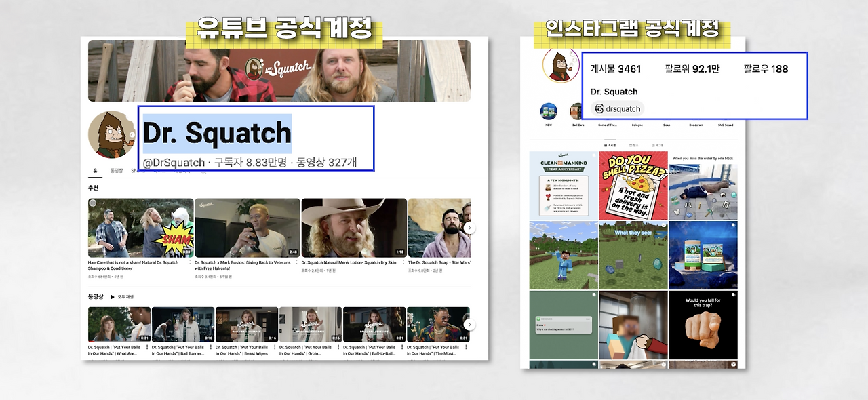Expand more recommended videos with the carousel arrow
The height and width of the screenshot is (400, 868).
469,228
